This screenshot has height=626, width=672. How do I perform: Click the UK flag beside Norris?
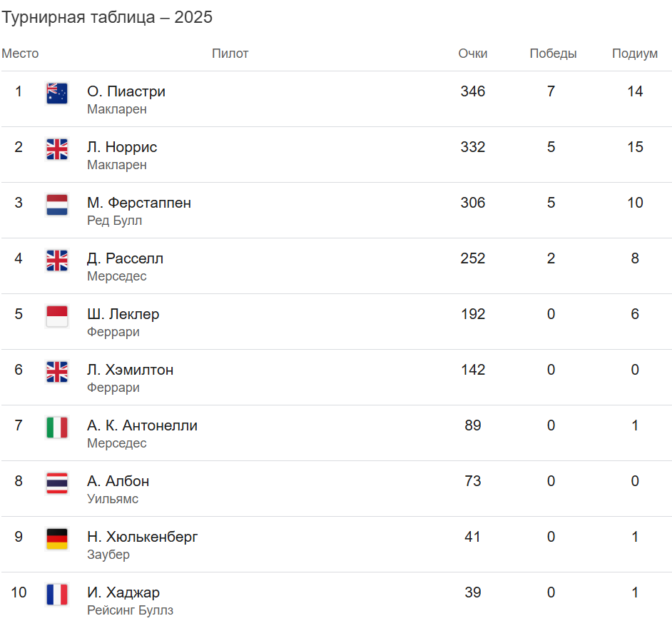coord(57,149)
